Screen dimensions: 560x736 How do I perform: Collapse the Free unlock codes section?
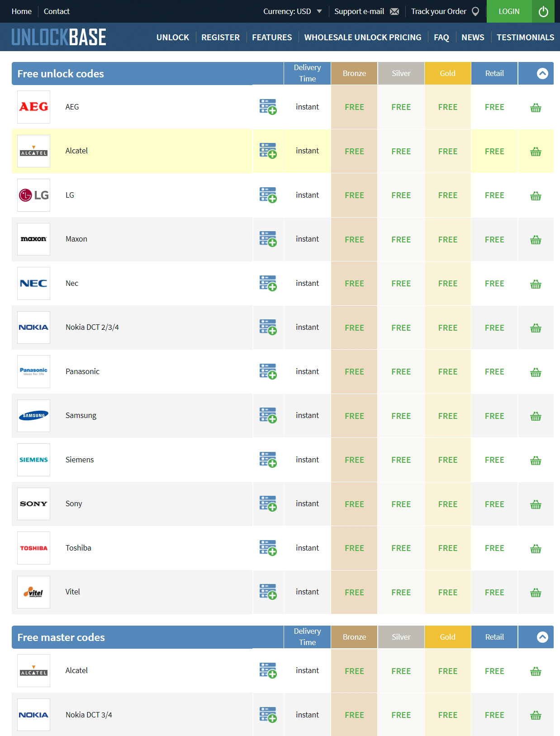pyautogui.click(x=542, y=73)
